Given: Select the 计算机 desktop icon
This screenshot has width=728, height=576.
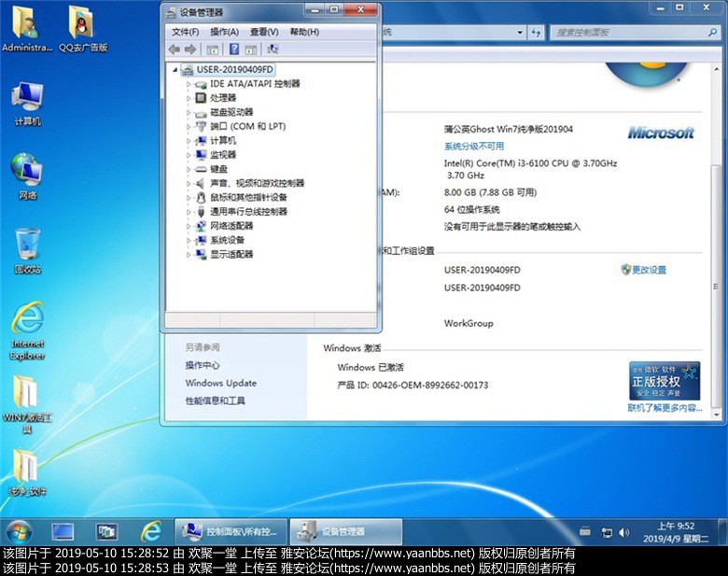Looking at the screenshot, I should pos(27,104).
